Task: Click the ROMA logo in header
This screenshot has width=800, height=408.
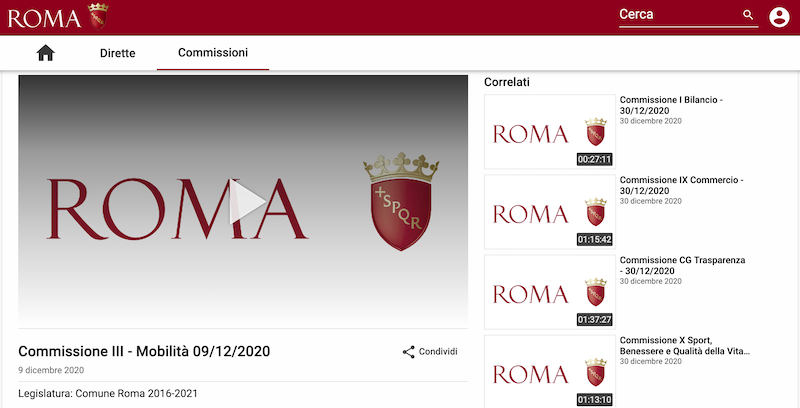Action: point(58,16)
